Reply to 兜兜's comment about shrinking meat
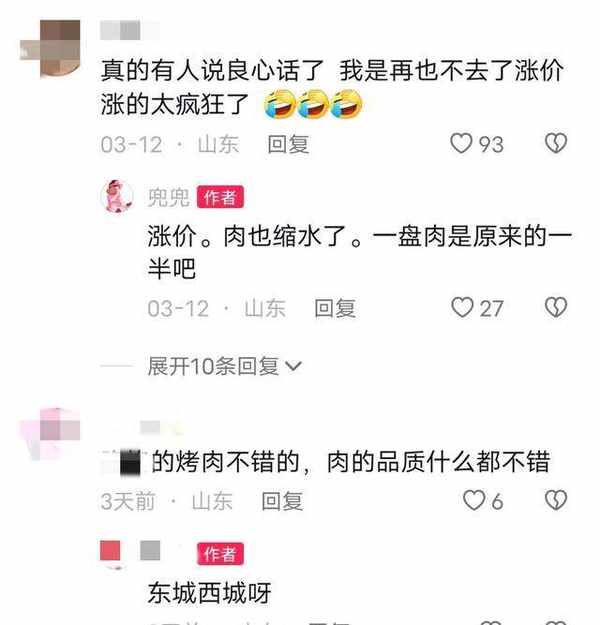 (x=335, y=309)
